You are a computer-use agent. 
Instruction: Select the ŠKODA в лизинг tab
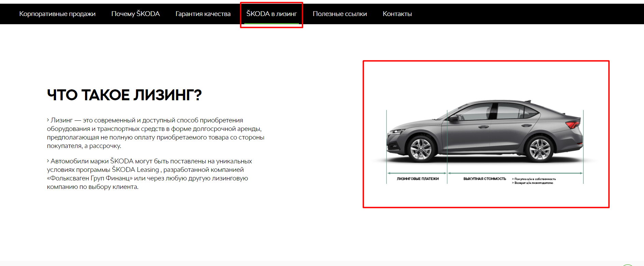coord(272,14)
